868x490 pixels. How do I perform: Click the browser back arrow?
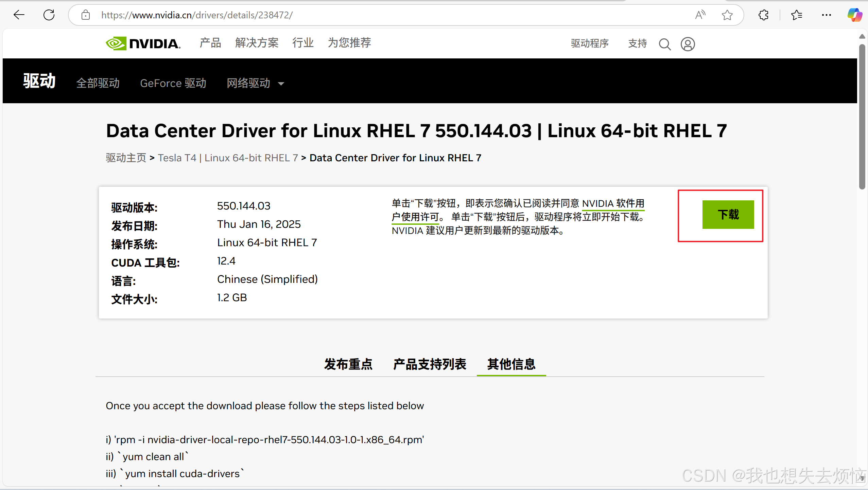pyautogui.click(x=19, y=15)
